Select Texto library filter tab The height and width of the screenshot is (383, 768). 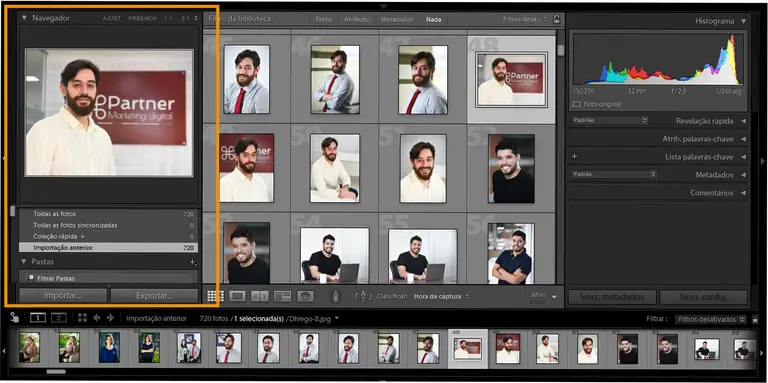[323, 20]
